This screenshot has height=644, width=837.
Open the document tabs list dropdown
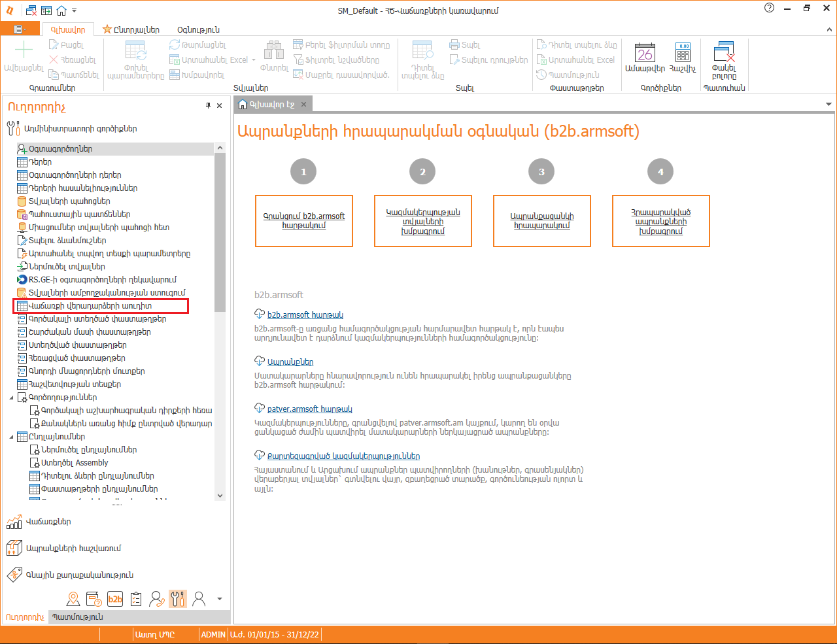(x=828, y=104)
